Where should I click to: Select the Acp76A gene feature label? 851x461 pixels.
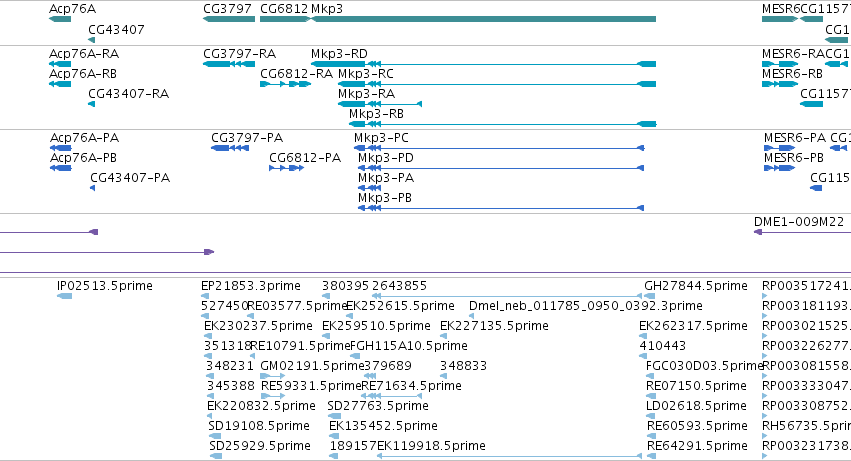[72, 9]
